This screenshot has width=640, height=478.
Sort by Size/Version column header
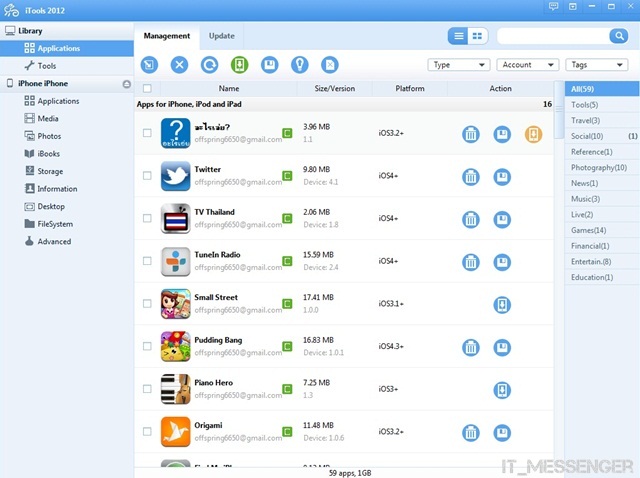[335, 88]
